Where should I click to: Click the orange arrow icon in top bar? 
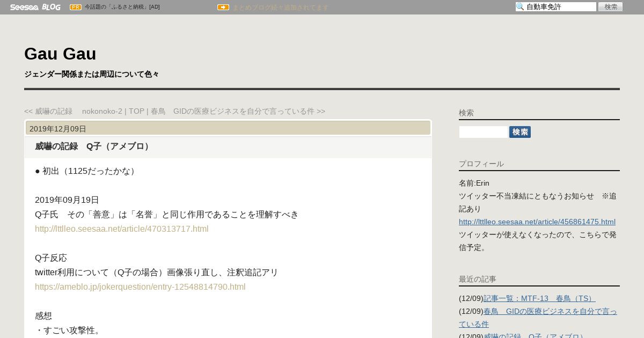point(223,7)
